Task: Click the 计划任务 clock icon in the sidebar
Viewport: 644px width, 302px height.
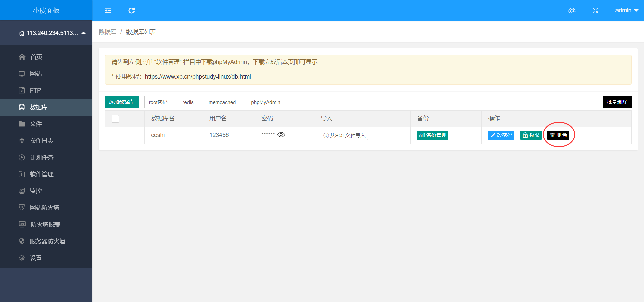Action: [22, 157]
